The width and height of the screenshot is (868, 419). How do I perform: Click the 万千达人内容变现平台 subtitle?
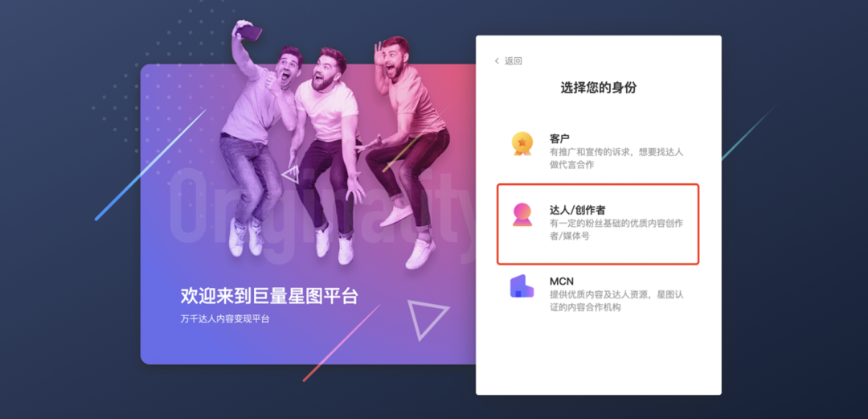click(x=225, y=319)
